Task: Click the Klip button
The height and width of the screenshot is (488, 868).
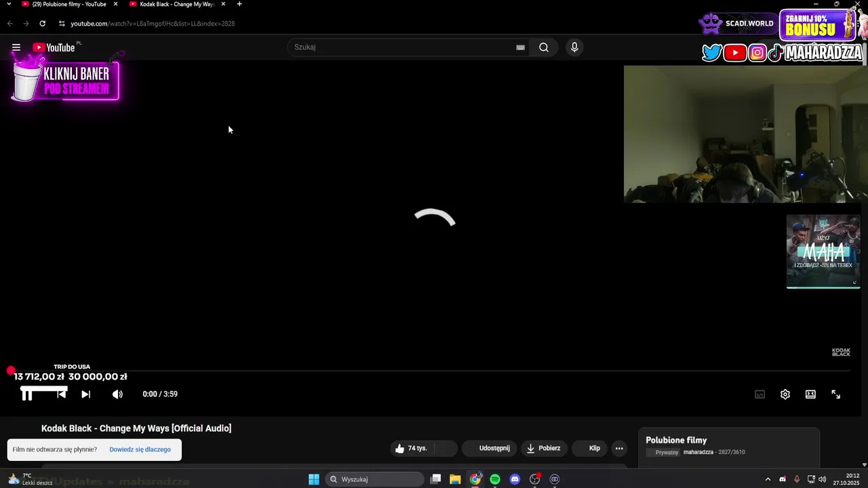Action: click(x=590, y=448)
